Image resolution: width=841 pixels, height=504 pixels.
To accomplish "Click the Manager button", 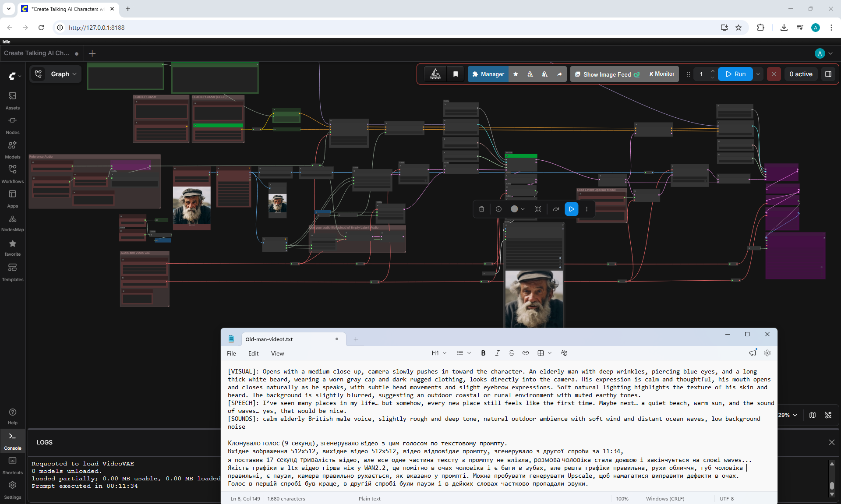I will pos(488,74).
